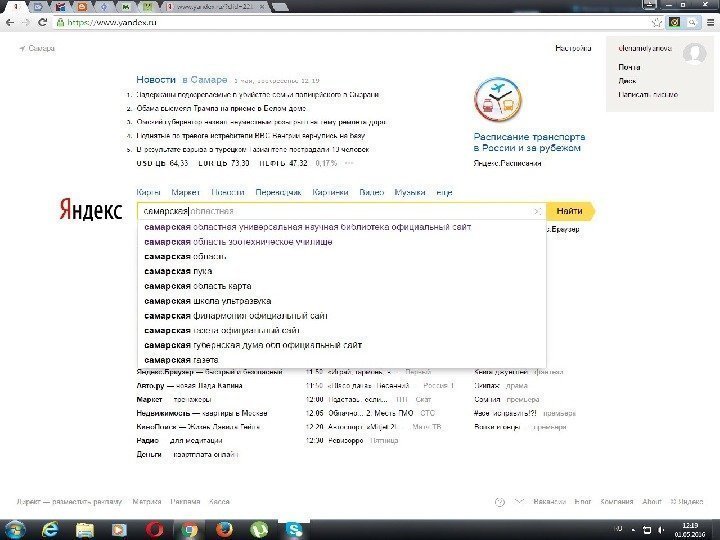Viewport: 720px width, 540px height.
Task: Click the Самара location arrow icon
Action: (x=22, y=48)
